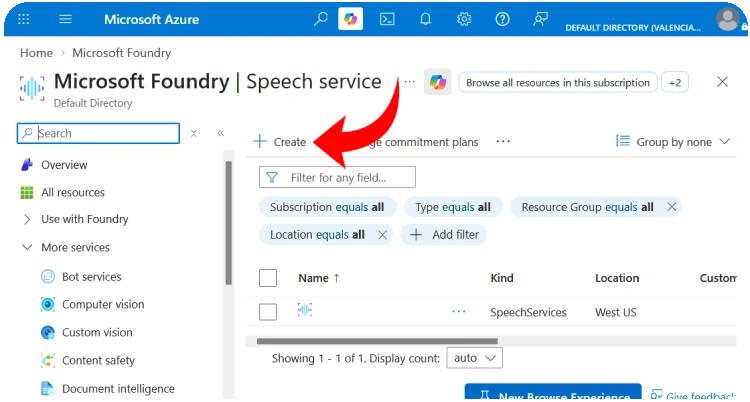Screen dimensions: 750x402
Task: Collapse the sidebar with double chevron
Action: (x=221, y=133)
